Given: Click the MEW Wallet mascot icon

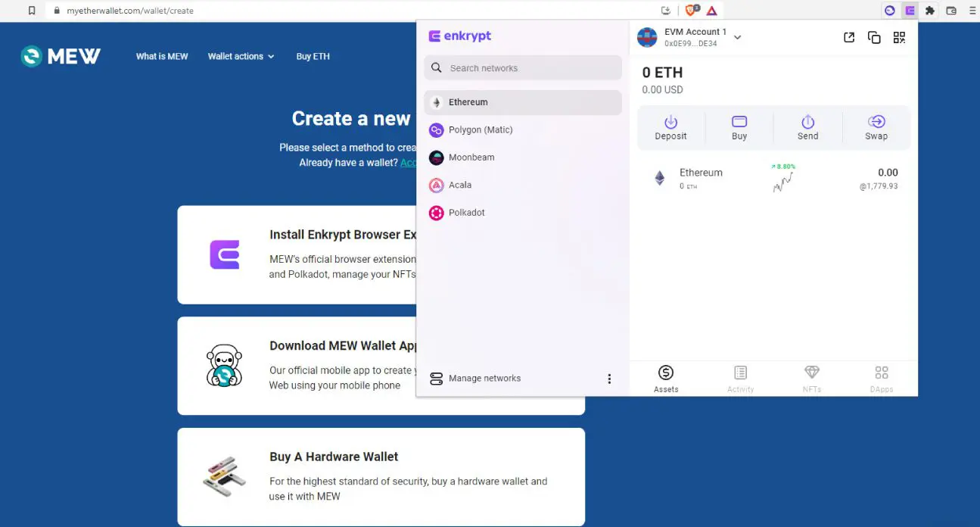Looking at the screenshot, I should pyautogui.click(x=224, y=366).
